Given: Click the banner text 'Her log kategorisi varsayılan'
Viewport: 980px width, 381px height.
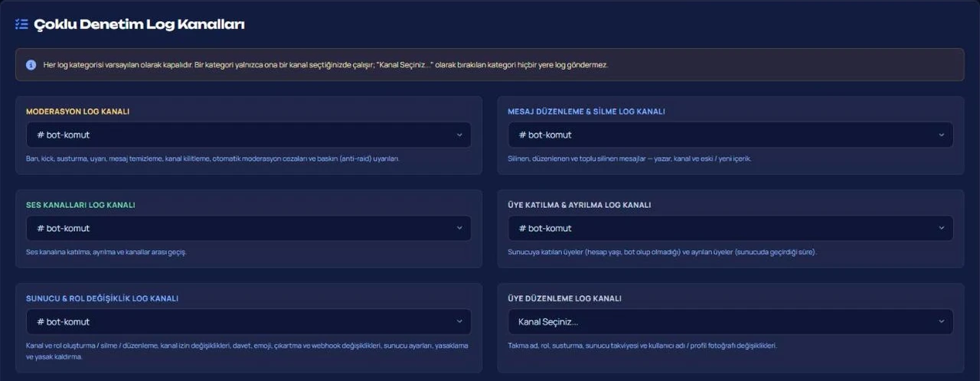Looking at the screenshot, I should tap(327, 65).
